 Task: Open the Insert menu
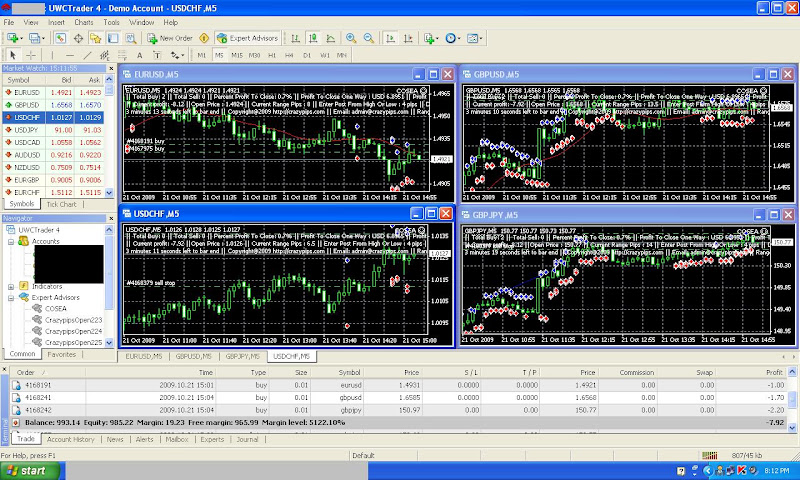pos(56,22)
